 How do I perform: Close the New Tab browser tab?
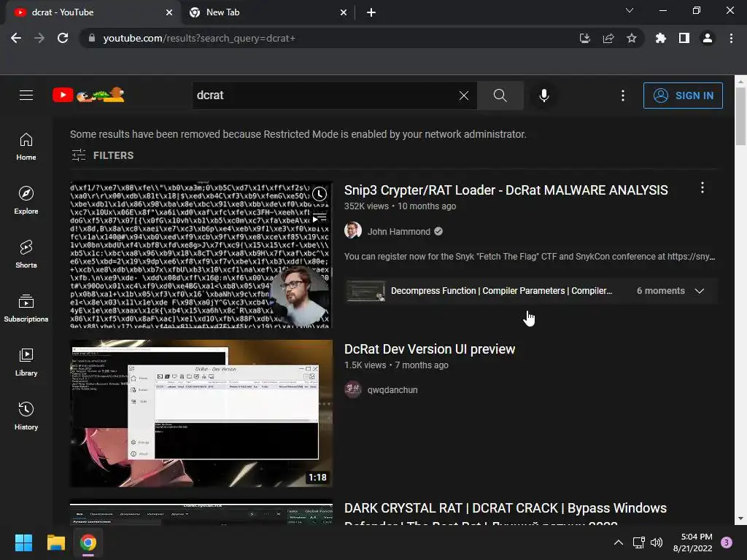coord(344,13)
